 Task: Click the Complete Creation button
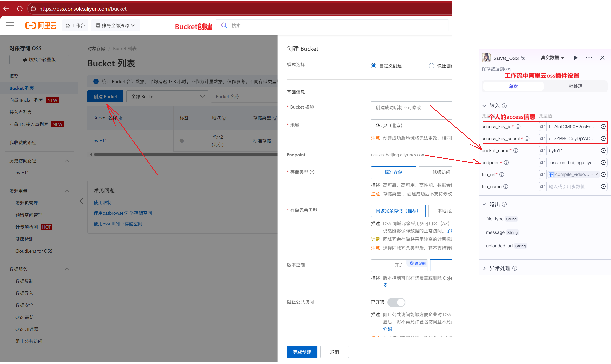(302, 352)
